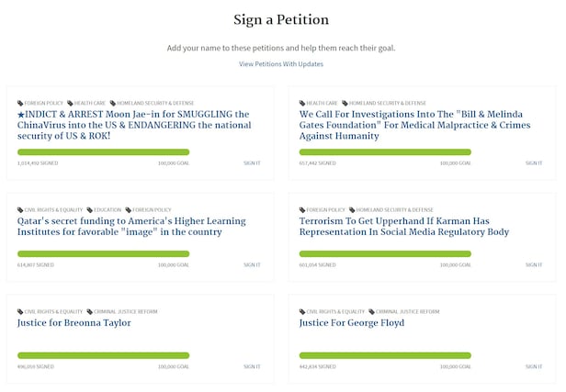Click the Criminal Justice Reform tag icon on George Floyd petition
Image resolution: width=566 pixels, height=392 pixels.
click(372, 311)
